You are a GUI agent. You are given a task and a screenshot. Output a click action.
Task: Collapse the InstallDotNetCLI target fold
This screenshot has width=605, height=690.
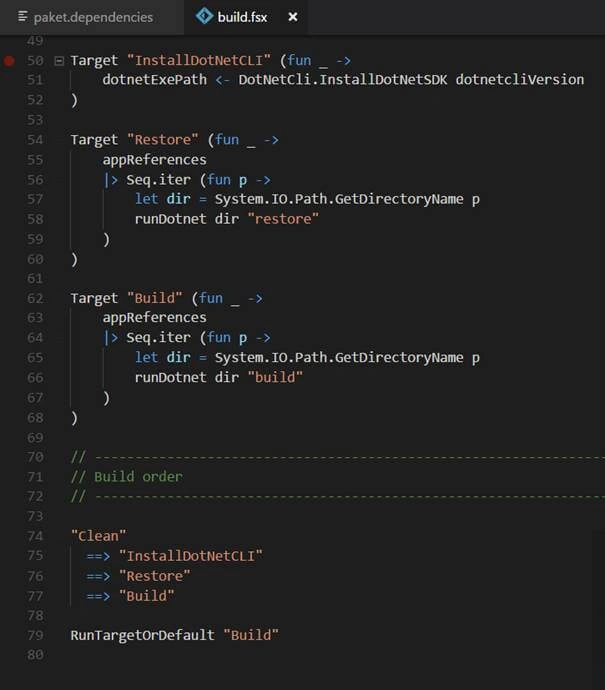click(59, 60)
